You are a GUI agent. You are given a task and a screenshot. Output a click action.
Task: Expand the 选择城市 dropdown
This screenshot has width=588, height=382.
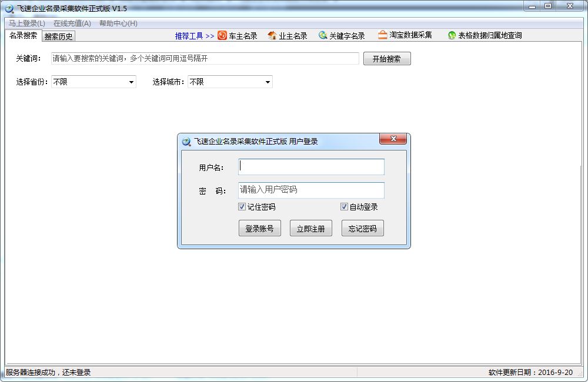(268, 82)
